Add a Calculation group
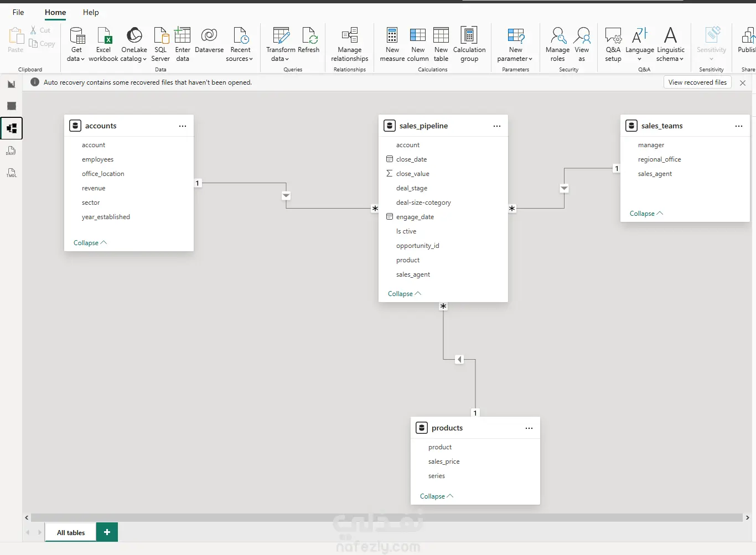This screenshot has width=756, height=555. point(469,44)
